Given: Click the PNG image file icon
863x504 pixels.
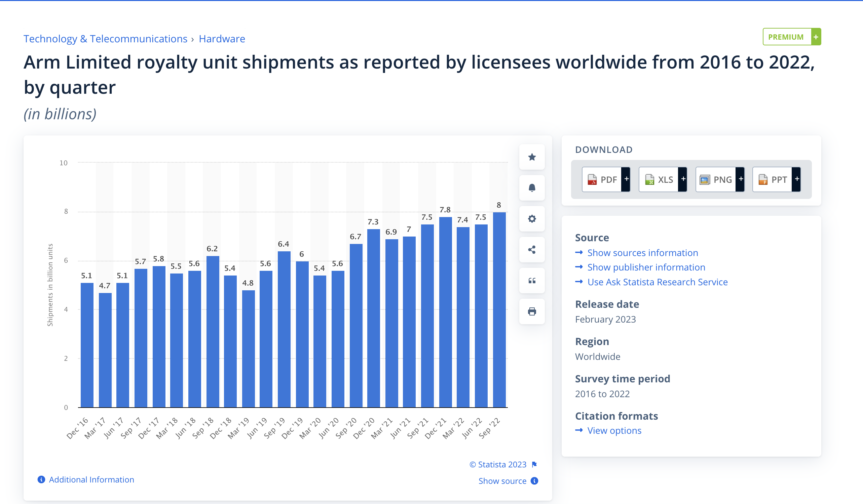Looking at the screenshot, I should click(705, 179).
